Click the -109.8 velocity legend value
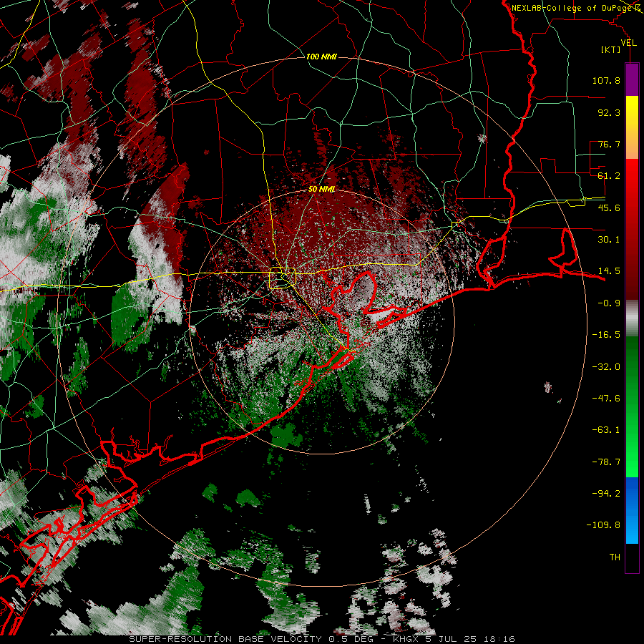This screenshot has width=644, height=644. (x=604, y=525)
